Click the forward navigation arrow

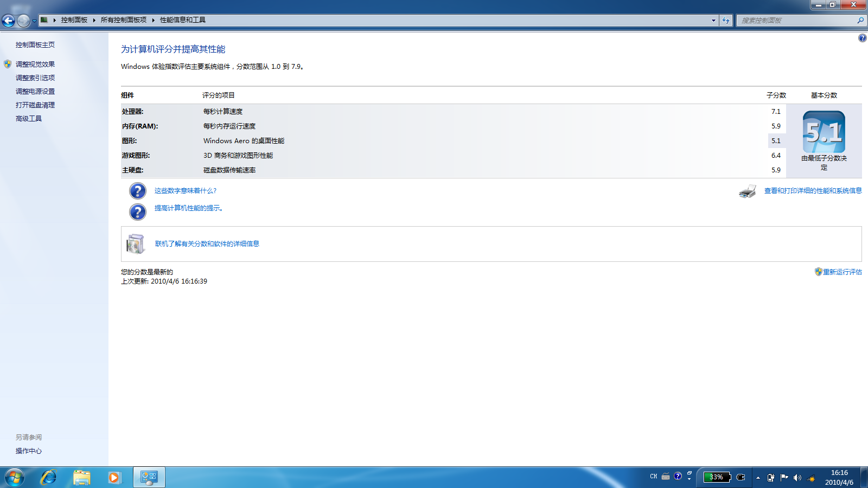click(x=23, y=21)
